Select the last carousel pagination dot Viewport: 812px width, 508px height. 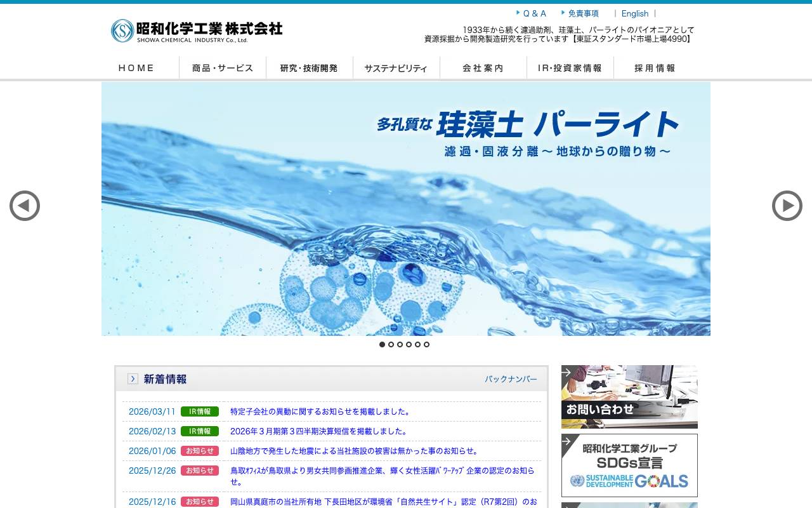(426, 345)
